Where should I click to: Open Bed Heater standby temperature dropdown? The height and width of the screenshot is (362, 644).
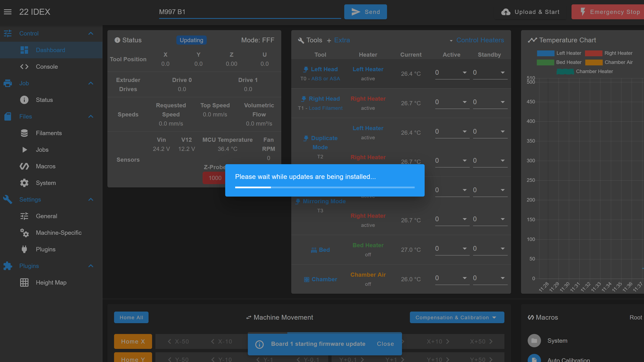pos(503,249)
